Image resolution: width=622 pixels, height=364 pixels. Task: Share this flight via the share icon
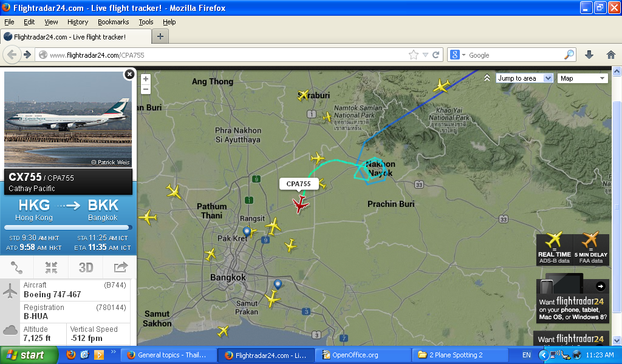(120, 268)
